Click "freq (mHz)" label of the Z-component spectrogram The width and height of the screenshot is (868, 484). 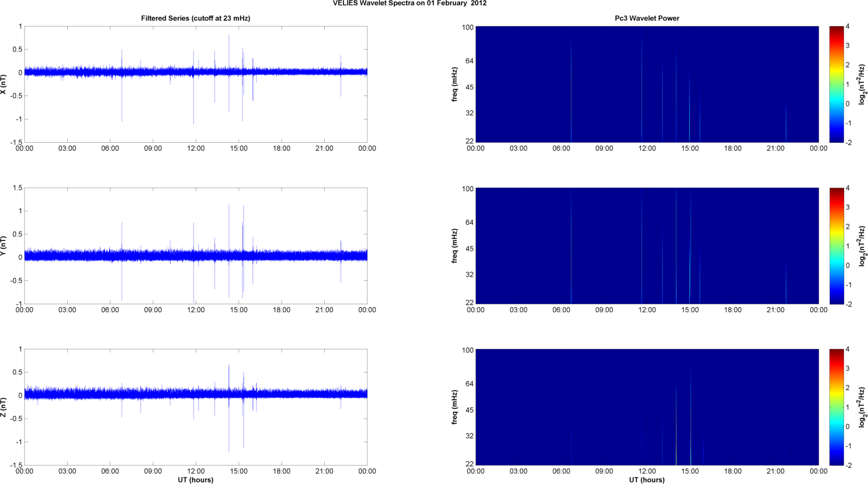coord(454,407)
